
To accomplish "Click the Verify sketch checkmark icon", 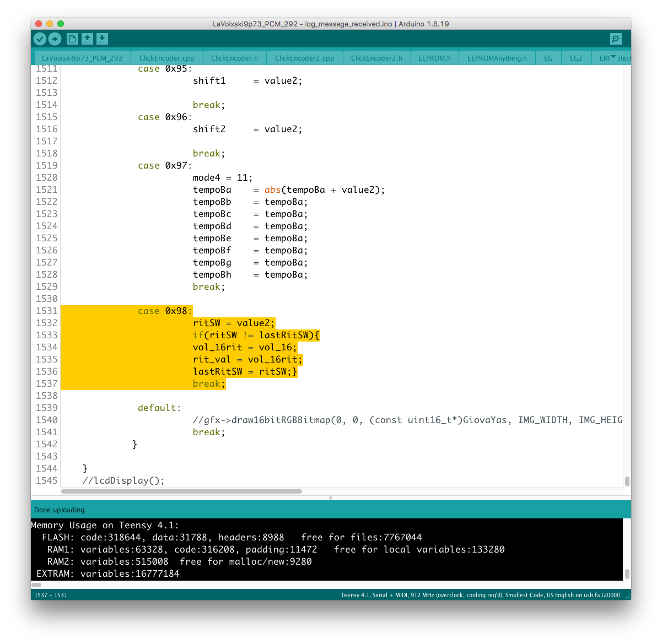I will [40, 39].
